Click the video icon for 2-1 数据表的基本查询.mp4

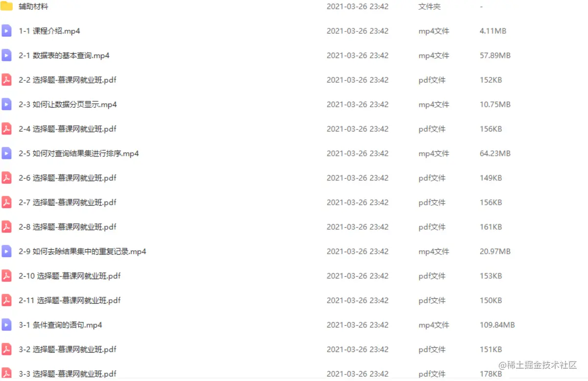point(6,55)
